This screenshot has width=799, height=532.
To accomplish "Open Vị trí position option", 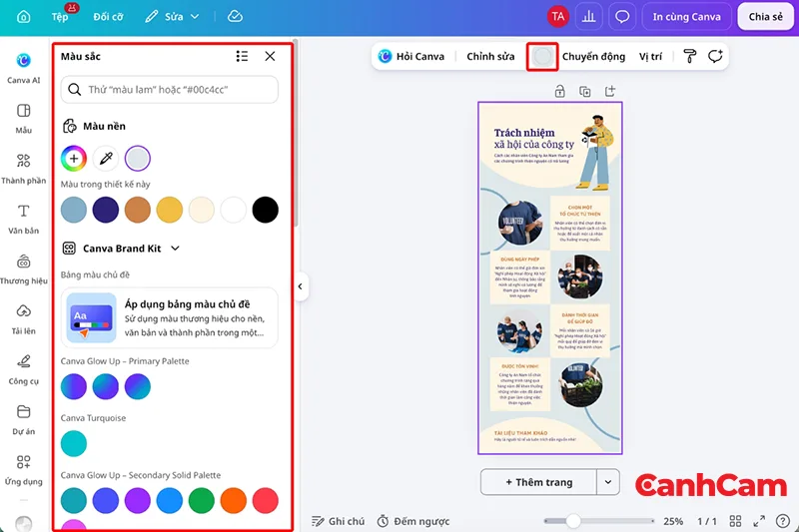I will [x=651, y=57].
